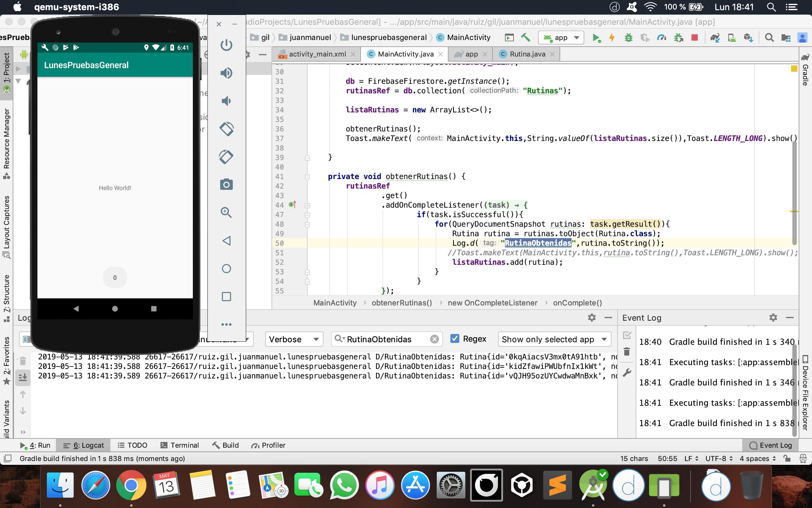Raise emulator volume with volume up icon
This screenshot has height=508, width=812.
point(226,73)
